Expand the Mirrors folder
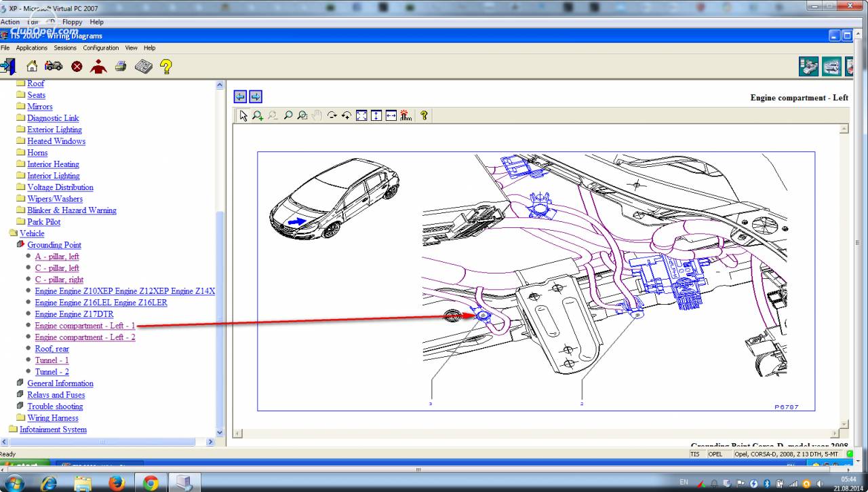Image resolution: width=868 pixels, height=492 pixels. pyautogui.click(x=20, y=107)
